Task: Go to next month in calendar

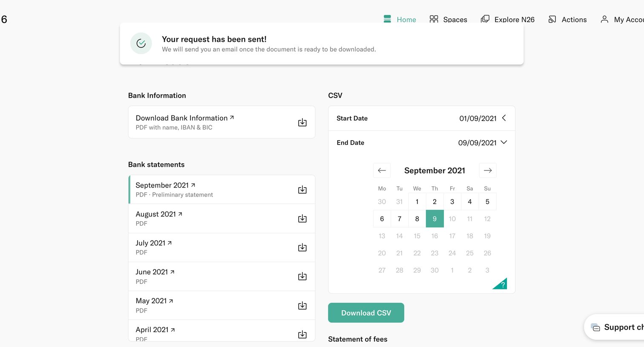Action: point(488,171)
